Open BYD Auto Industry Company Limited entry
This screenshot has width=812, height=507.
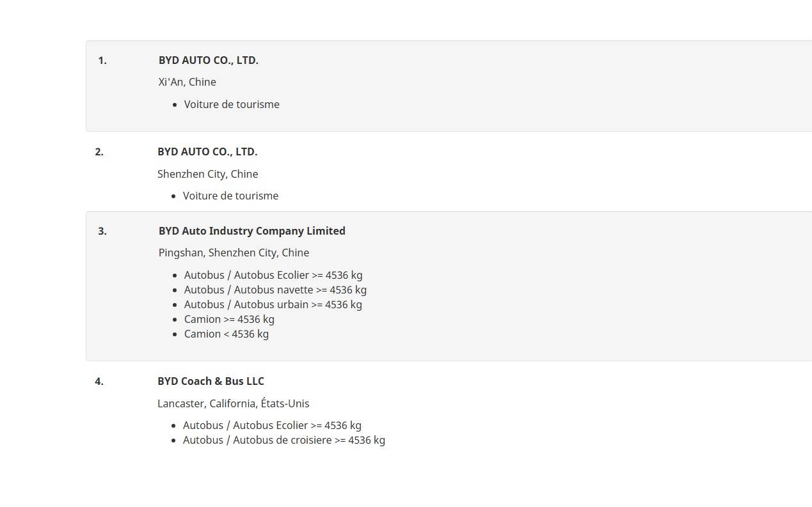point(251,231)
